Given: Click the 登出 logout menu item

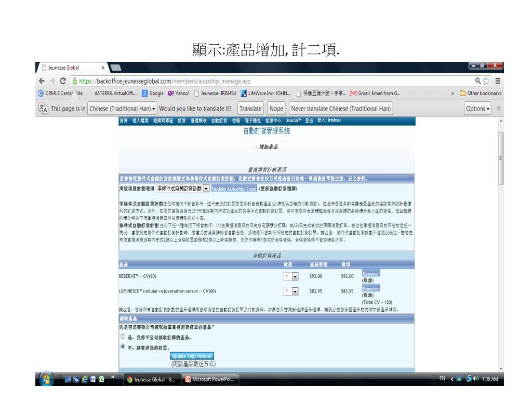Looking at the screenshot, I should coord(309,121).
